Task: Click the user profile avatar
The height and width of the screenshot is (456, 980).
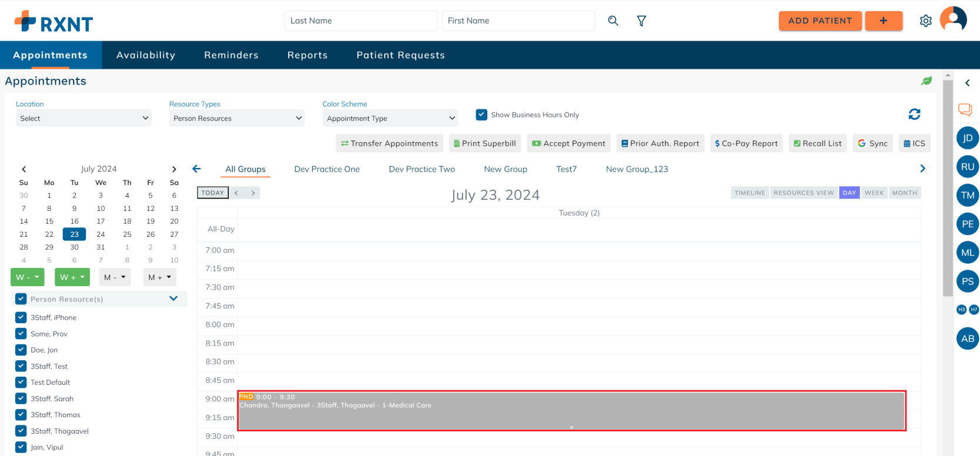Action: click(953, 20)
